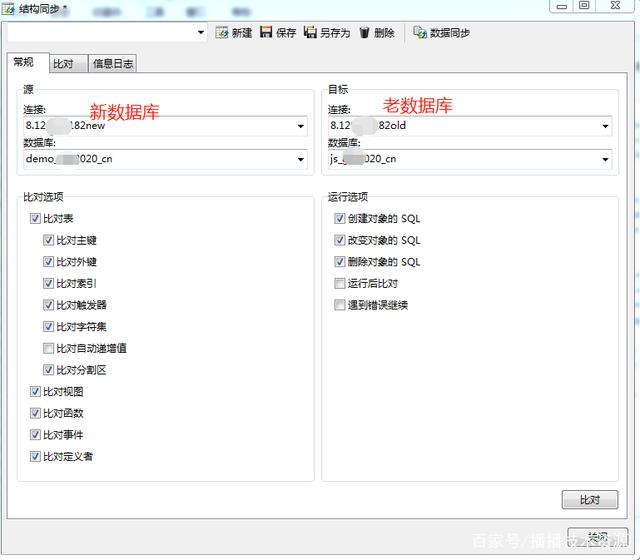Viewport: 640px width, 560px height.
Task: Click the 新建 (New) toolbar icon
Action: pyautogui.click(x=222, y=33)
